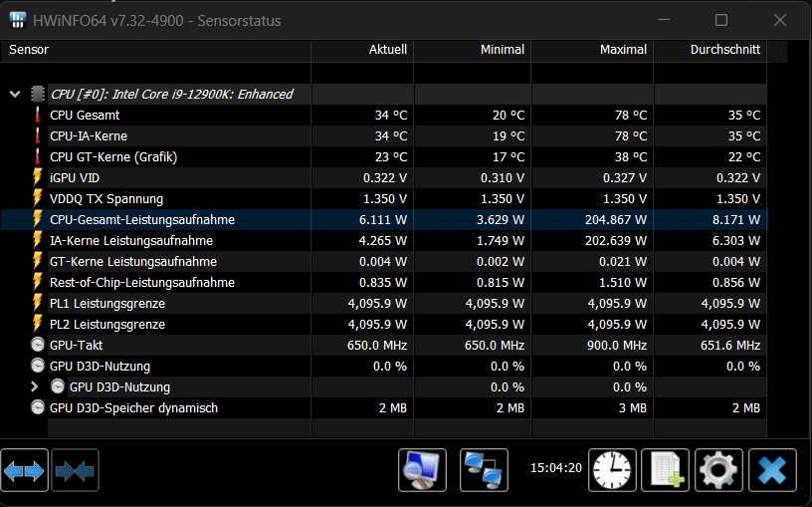Click the 204.867 W maximal value
This screenshot has width=812, height=507.
click(x=616, y=220)
